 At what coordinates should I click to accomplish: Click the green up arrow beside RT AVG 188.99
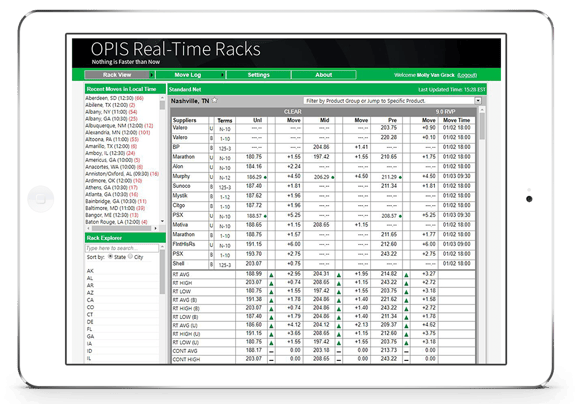click(x=271, y=275)
